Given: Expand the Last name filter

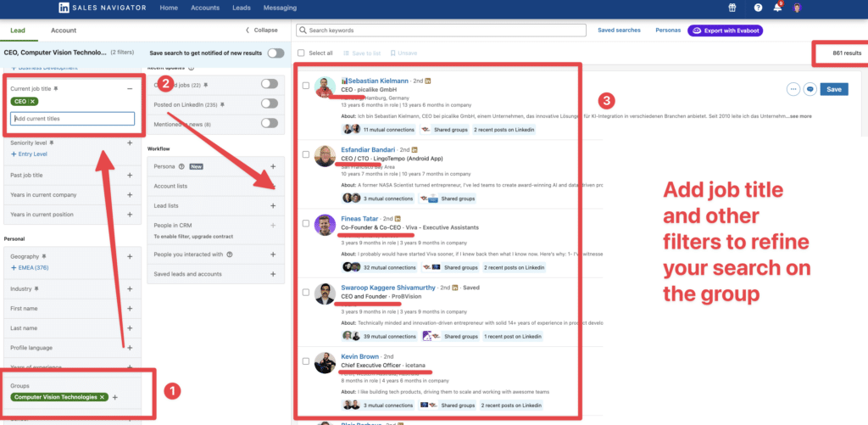Looking at the screenshot, I should [130, 328].
